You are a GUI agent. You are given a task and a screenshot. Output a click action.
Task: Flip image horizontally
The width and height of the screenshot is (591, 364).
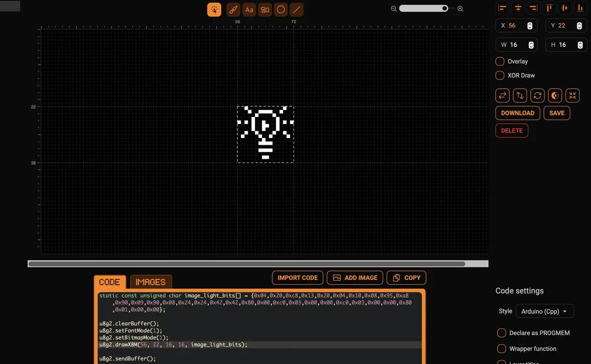[502, 96]
